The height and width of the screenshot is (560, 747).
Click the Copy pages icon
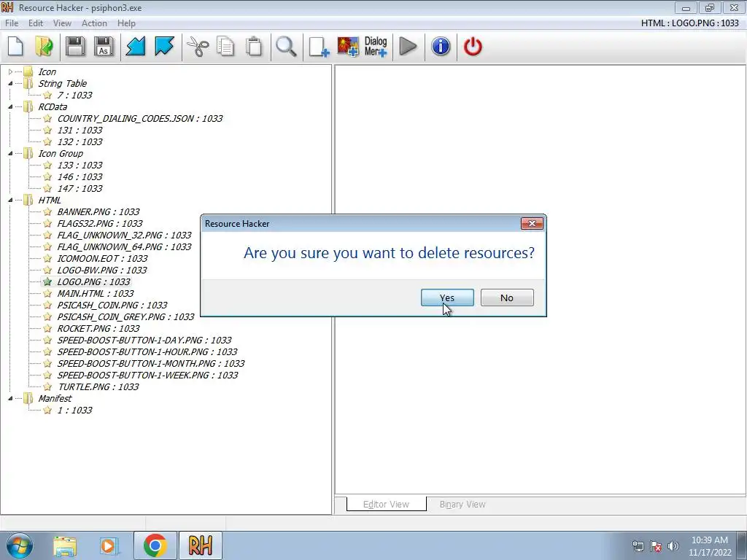(226, 47)
